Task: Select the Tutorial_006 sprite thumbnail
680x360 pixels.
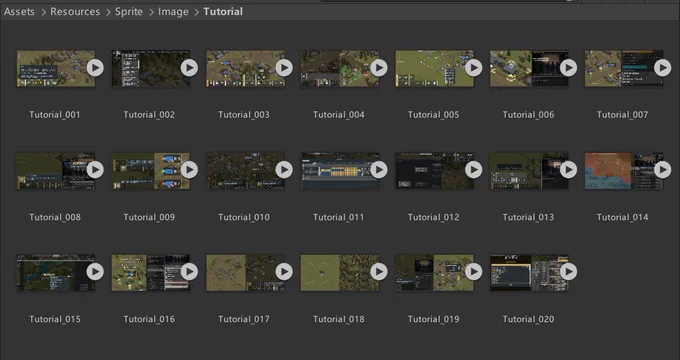Action: (x=529, y=68)
